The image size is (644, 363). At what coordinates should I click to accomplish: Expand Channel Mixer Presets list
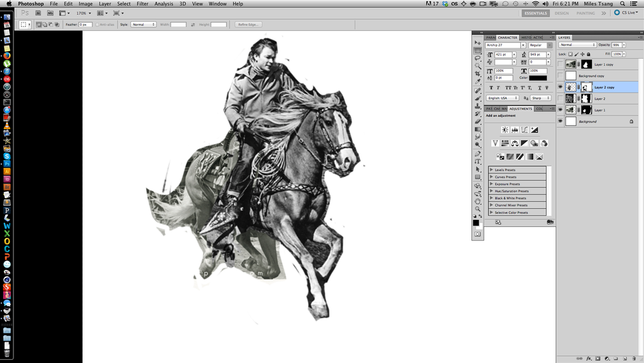point(491,205)
